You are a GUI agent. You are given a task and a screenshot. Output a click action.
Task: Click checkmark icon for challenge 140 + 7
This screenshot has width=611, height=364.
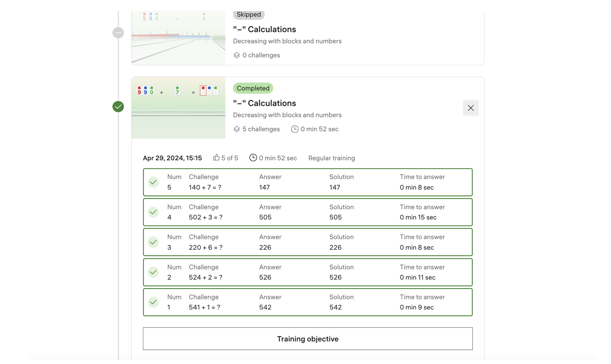153,182
